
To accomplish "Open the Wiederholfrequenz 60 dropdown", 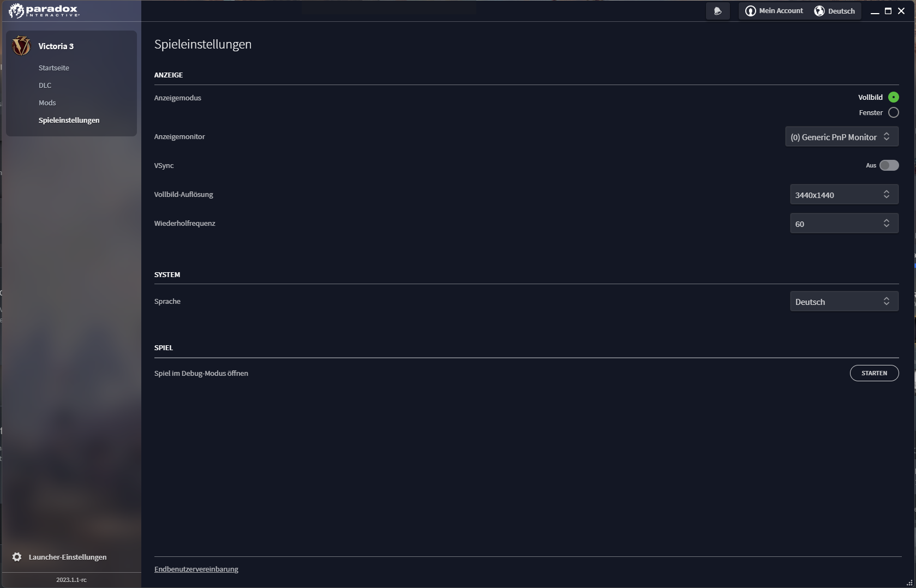I will (x=844, y=224).
